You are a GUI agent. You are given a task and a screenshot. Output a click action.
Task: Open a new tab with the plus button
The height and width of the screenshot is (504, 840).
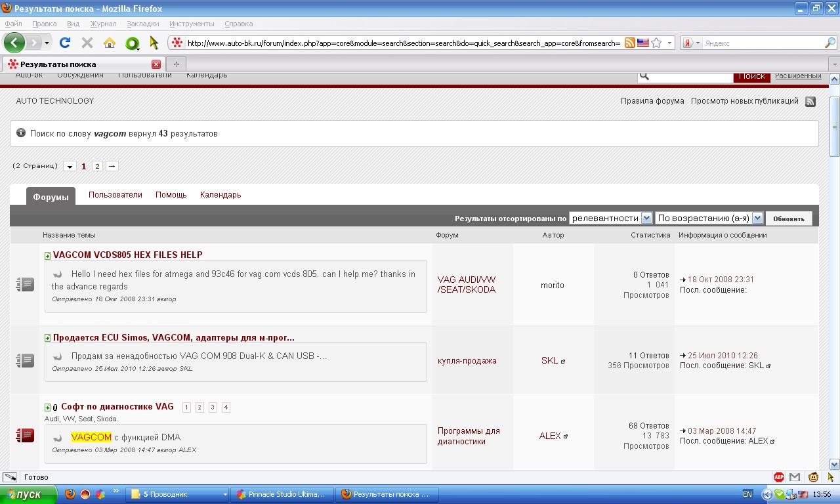[176, 64]
